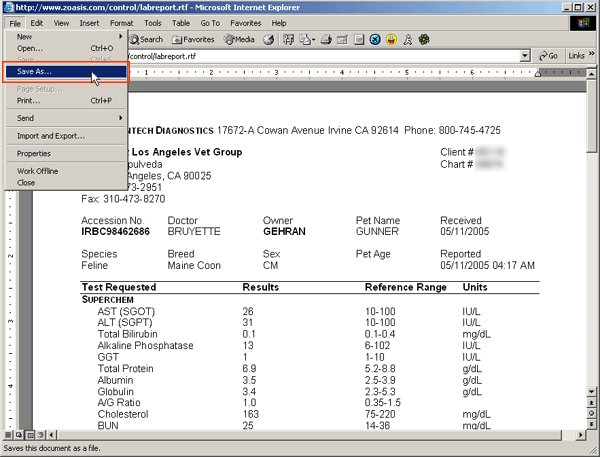
Task: Click accession number IRBC98462686
Action: (x=115, y=232)
